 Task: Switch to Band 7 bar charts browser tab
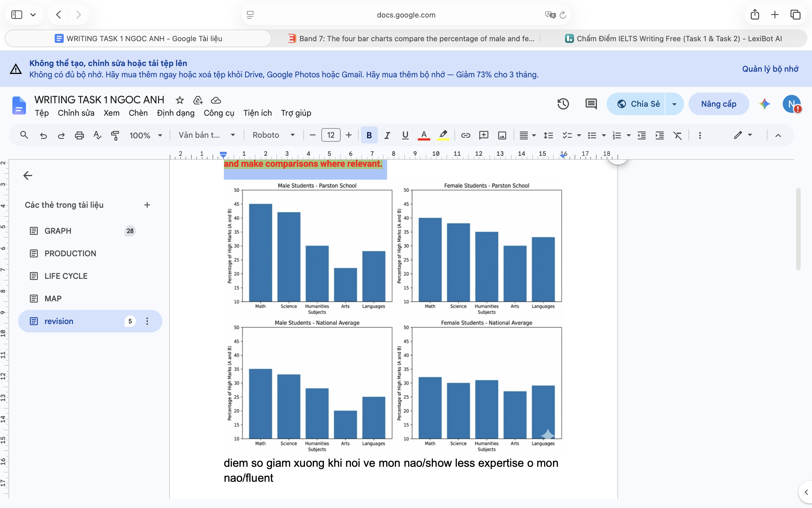coord(411,39)
